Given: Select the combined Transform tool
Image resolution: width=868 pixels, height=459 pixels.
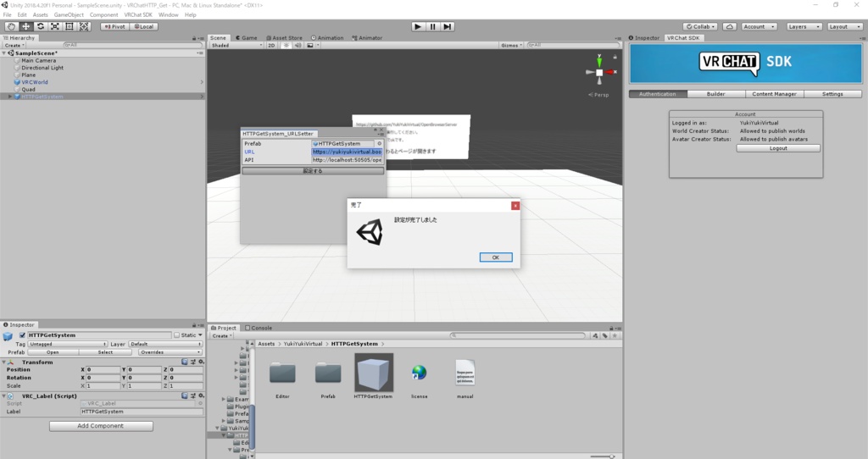Looking at the screenshot, I should click(84, 26).
